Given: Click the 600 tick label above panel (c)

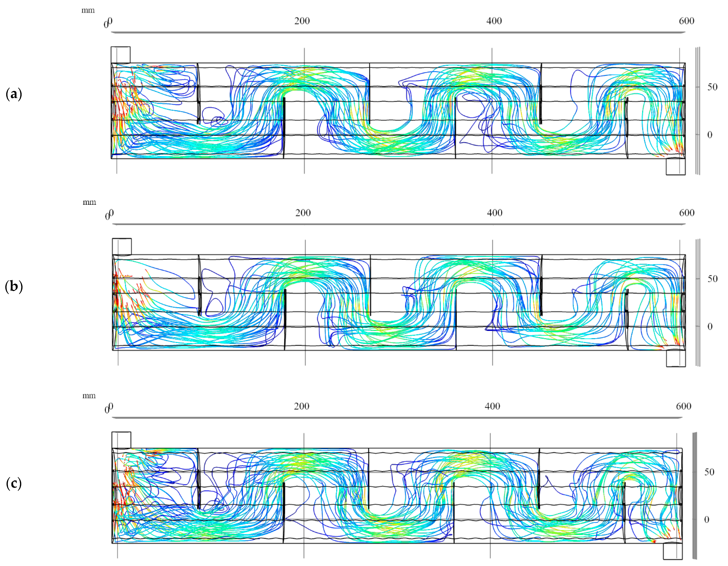Looking at the screenshot, I should click(684, 406).
